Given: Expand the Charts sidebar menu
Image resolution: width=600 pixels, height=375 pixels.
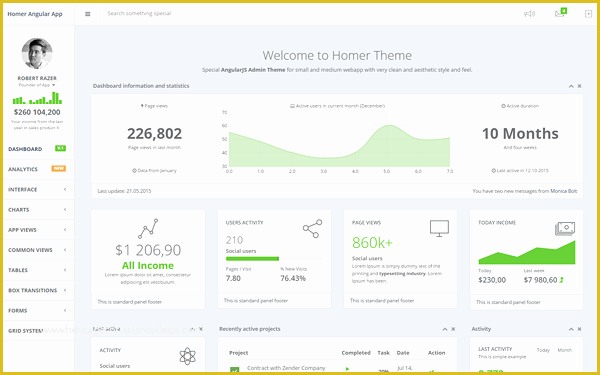Looking at the screenshot, I should click(x=37, y=210).
